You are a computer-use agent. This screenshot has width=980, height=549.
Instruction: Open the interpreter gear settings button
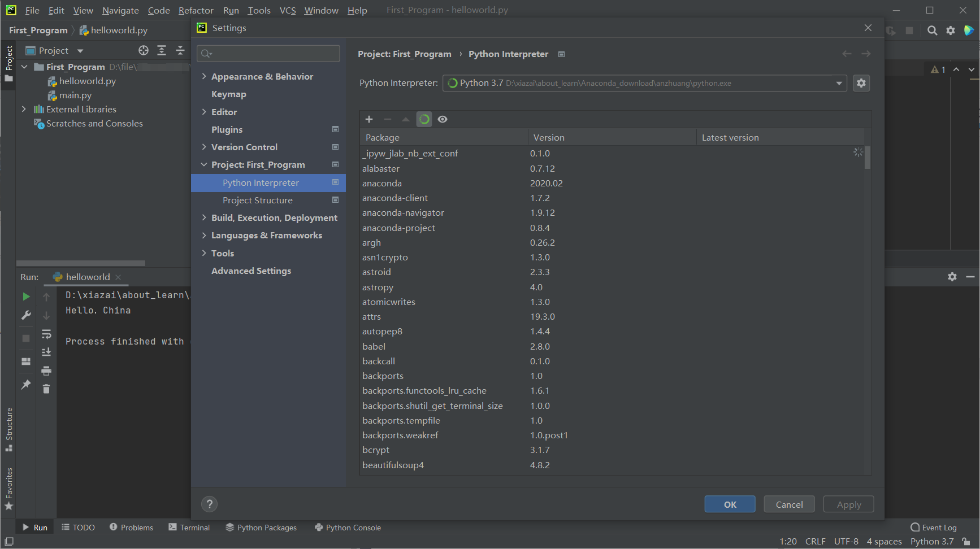(x=861, y=83)
